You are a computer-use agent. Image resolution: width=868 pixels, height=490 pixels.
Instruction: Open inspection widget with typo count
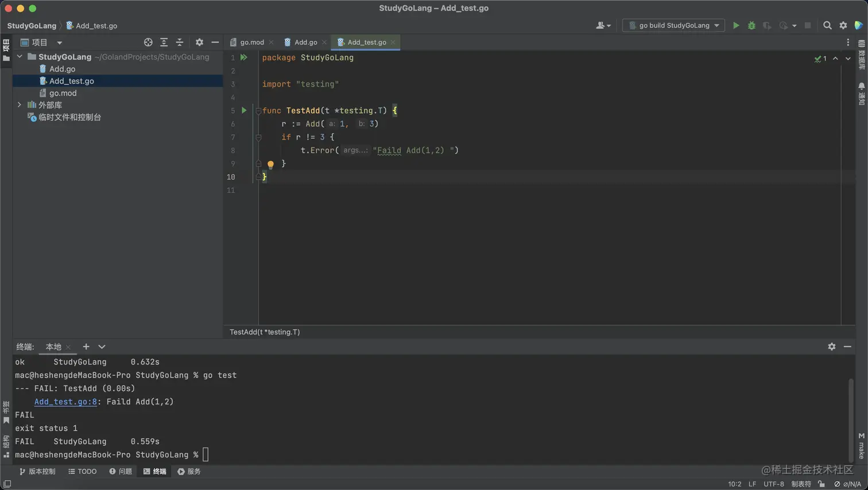[821, 59]
